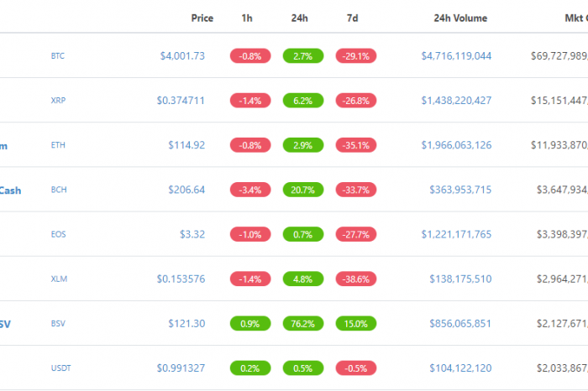
Task: Open the USDT price $0.991327
Action: (181, 368)
